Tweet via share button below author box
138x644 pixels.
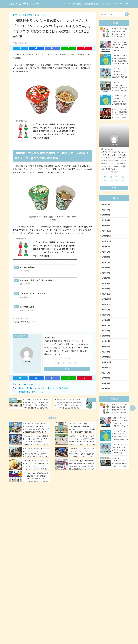(20, 378)
